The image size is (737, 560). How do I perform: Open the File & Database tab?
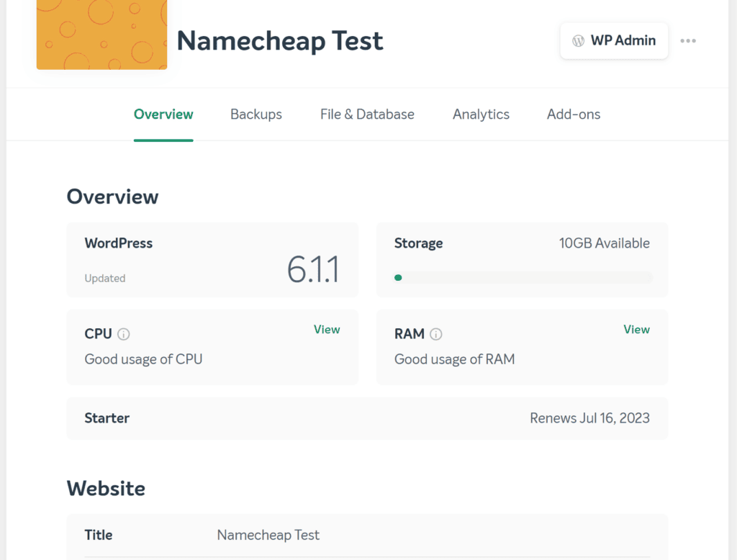(367, 114)
